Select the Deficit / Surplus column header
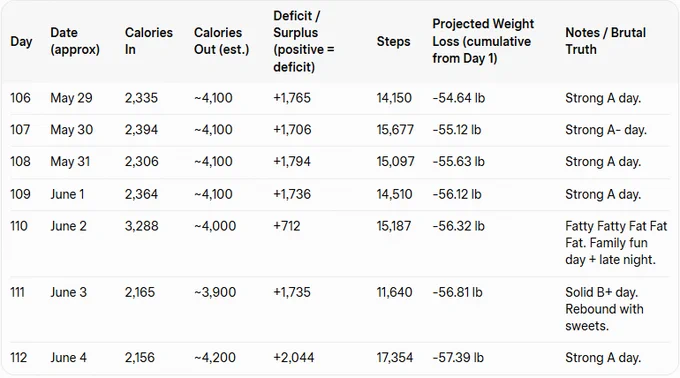 [304, 41]
